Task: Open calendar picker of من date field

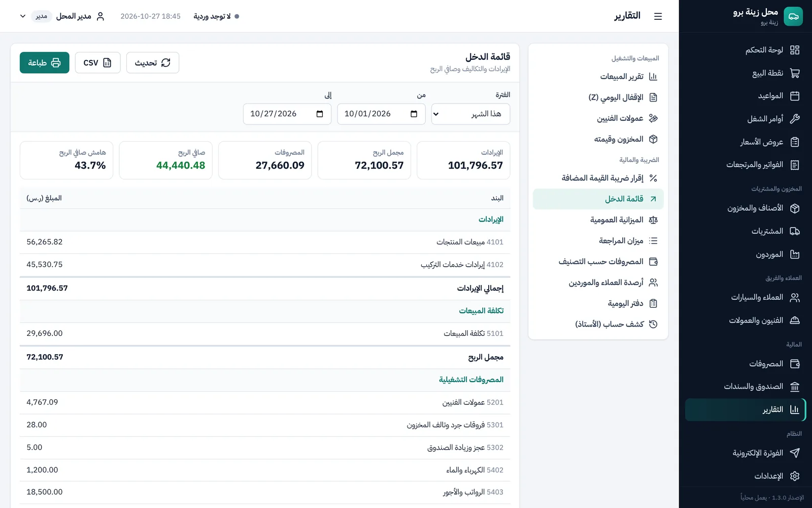Action: coord(414,114)
